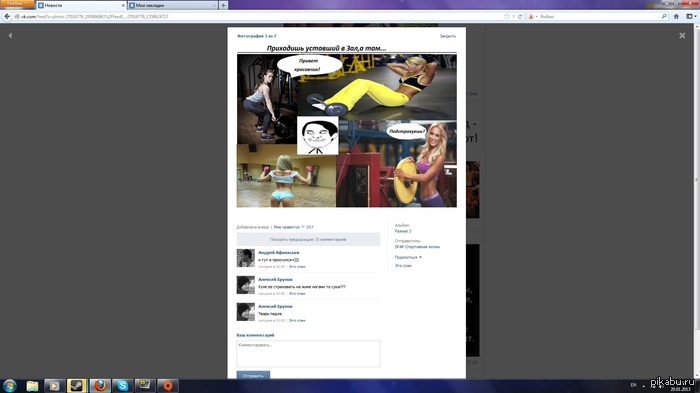
Task: Send comment with the Отправить button
Action: [x=253, y=376]
